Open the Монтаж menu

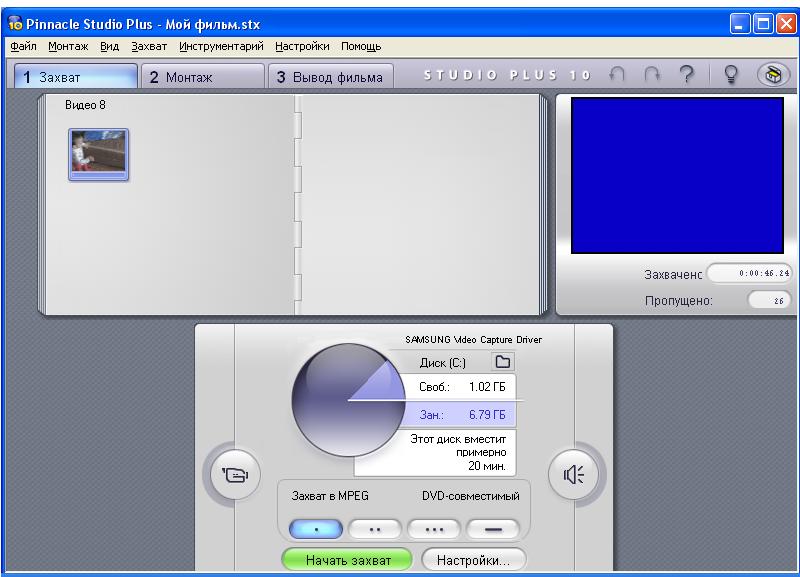[x=68, y=46]
